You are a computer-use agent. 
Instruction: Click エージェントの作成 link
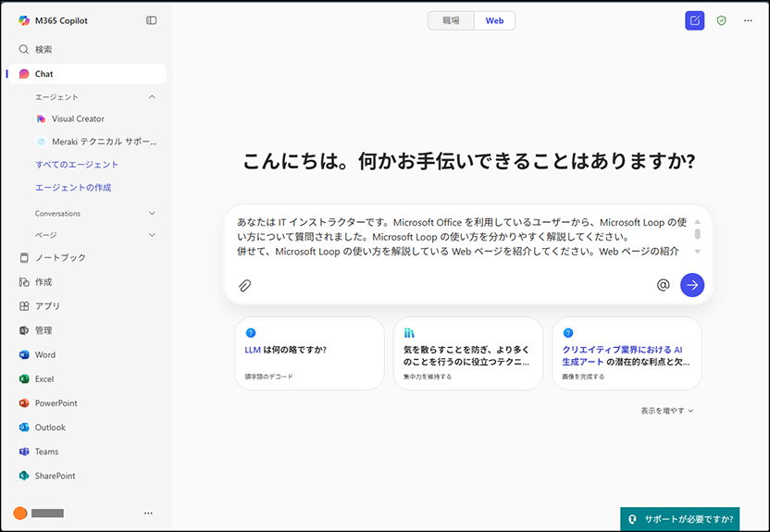[73, 188]
